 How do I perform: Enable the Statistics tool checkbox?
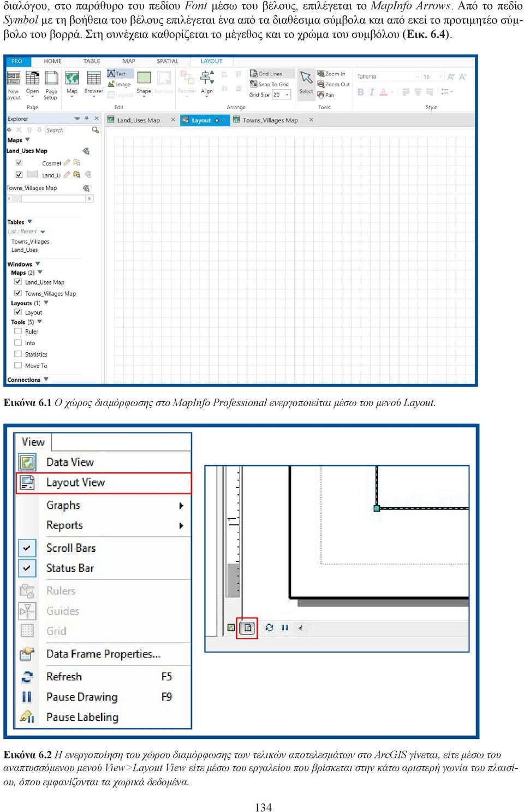tap(18, 354)
